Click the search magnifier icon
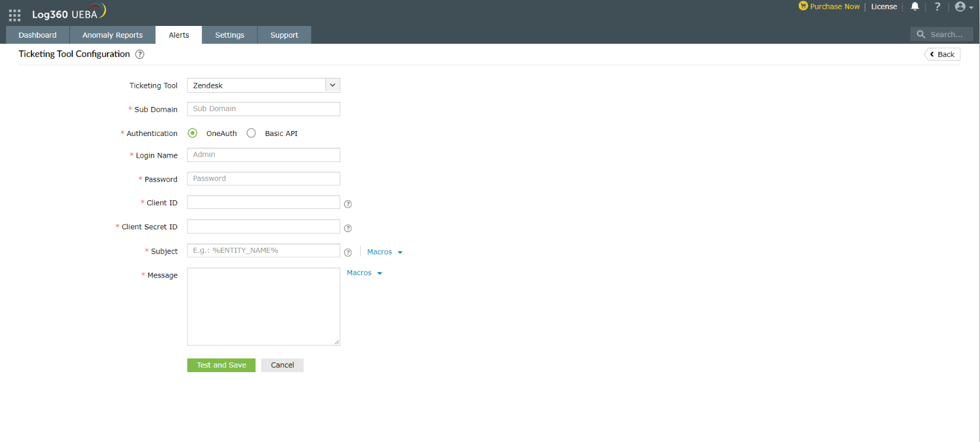 [921, 35]
